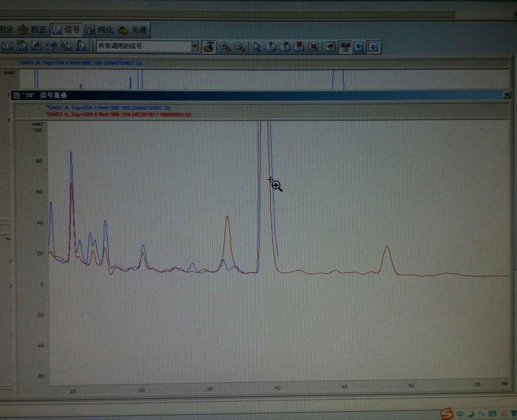
Task: Open the input method soft keyboard icon
Action: [x=492, y=414]
